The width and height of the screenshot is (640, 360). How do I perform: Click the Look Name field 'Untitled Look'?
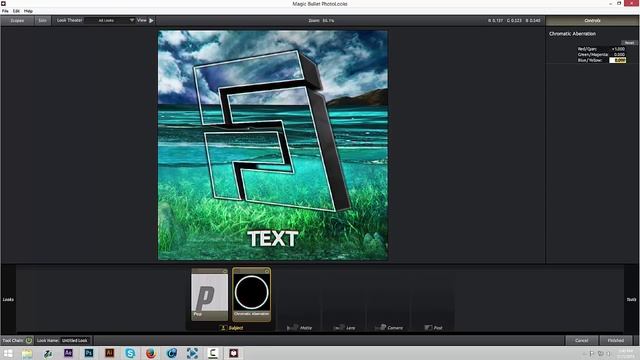pyautogui.click(x=75, y=340)
